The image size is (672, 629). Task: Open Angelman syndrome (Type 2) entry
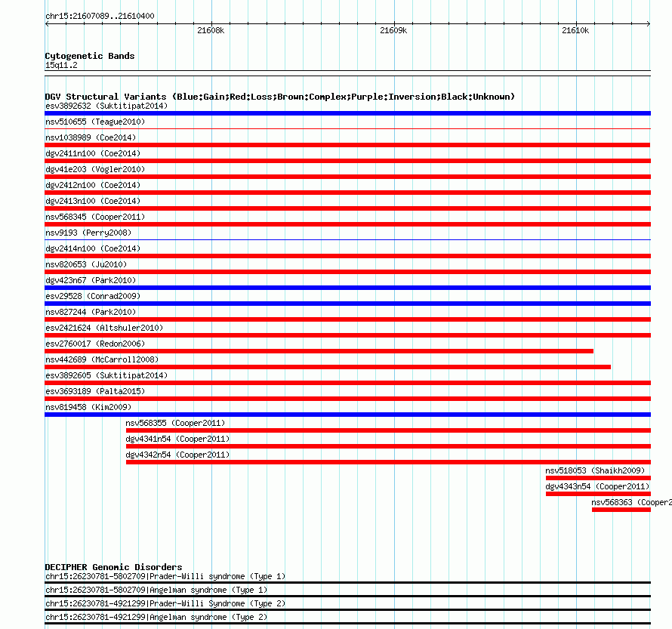click(x=156, y=618)
